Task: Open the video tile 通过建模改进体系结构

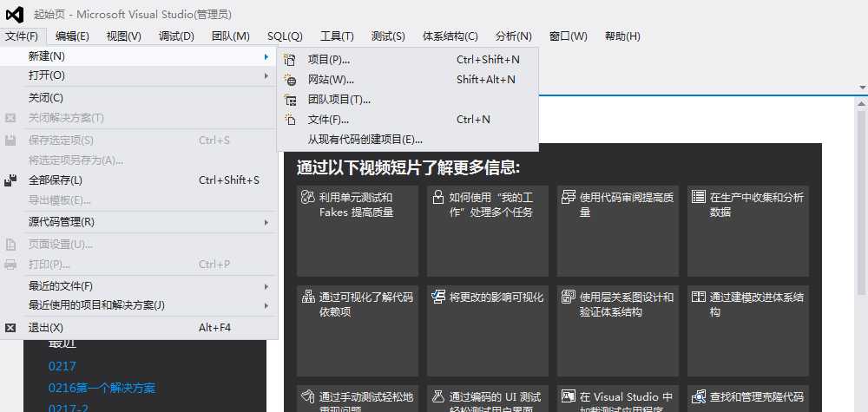Action: 748,330
